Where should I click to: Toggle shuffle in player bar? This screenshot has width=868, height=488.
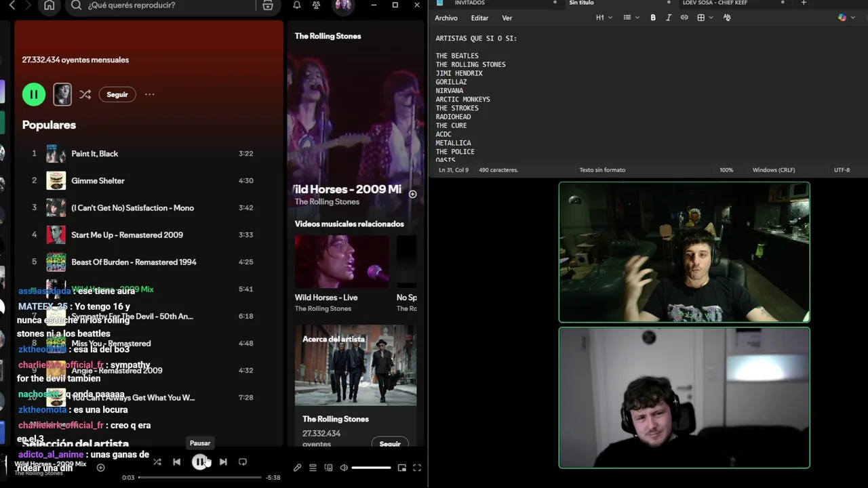tap(157, 462)
